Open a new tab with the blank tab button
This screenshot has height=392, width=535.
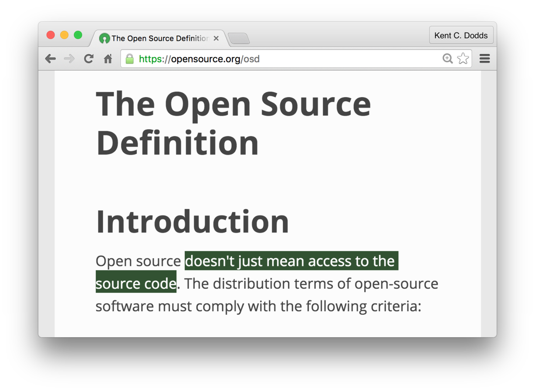point(239,39)
